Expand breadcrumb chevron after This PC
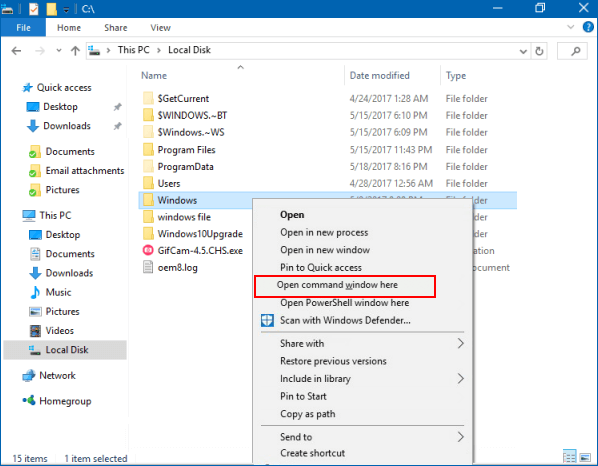This screenshot has height=466, width=598. coord(159,50)
